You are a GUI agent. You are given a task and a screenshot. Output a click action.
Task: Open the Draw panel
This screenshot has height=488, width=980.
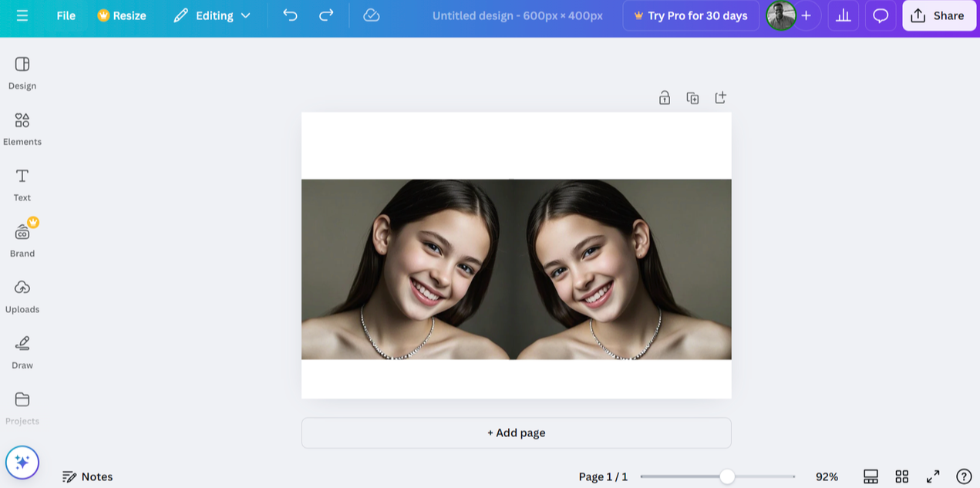pyautogui.click(x=22, y=352)
